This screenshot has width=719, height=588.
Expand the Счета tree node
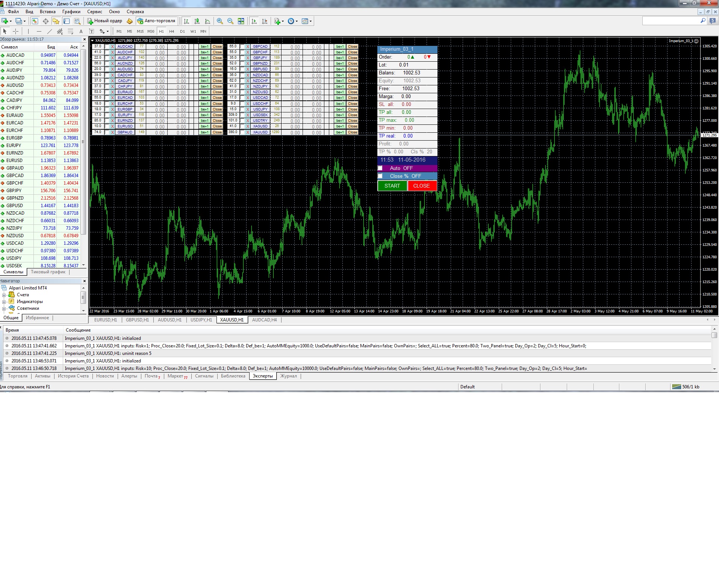click(4, 295)
